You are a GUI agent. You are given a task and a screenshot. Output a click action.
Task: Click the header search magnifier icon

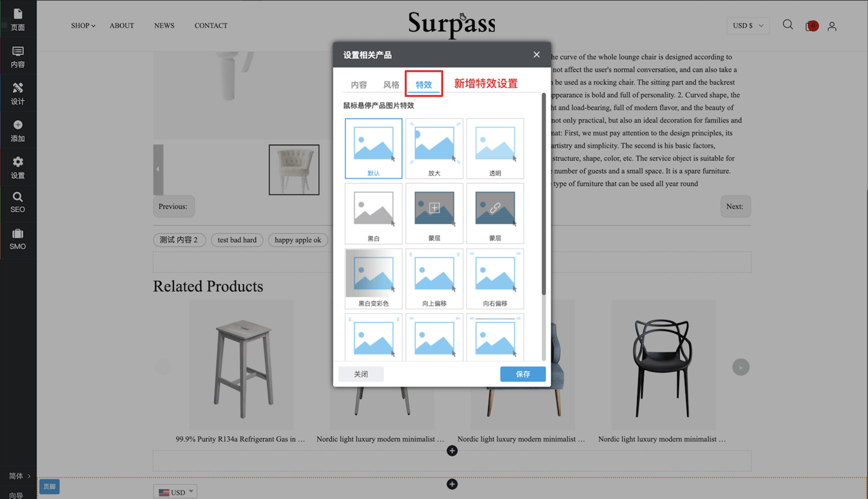point(787,25)
